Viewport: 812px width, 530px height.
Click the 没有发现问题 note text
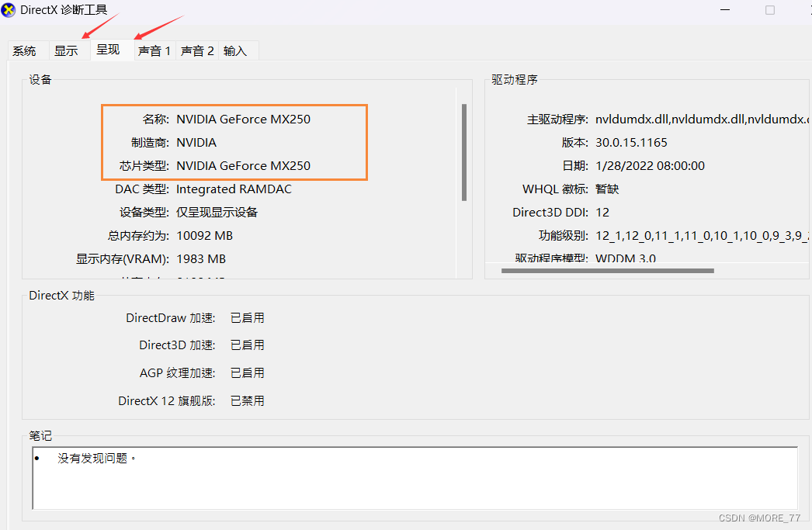(x=96, y=458)
